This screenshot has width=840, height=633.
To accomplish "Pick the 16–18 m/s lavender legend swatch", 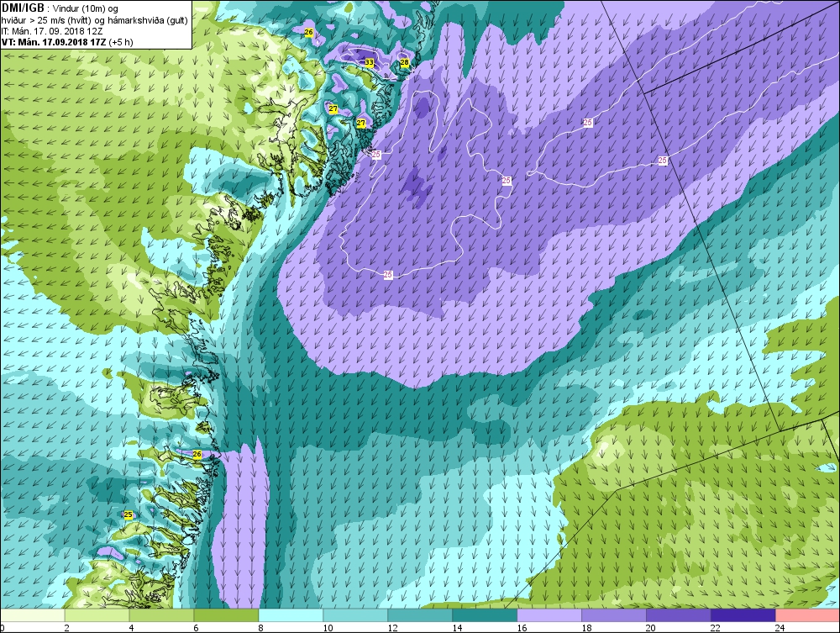I will pos(549,615).
